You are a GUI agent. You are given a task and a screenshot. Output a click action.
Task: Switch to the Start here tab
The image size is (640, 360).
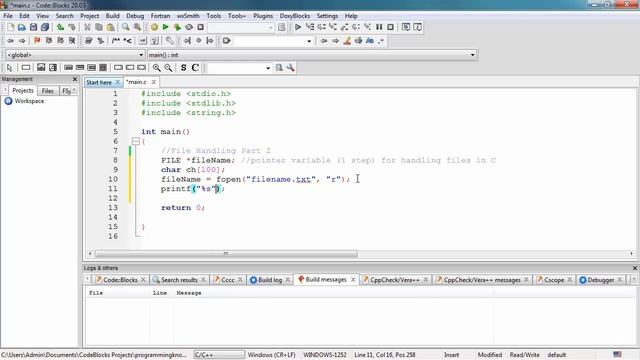pos(99,82)
